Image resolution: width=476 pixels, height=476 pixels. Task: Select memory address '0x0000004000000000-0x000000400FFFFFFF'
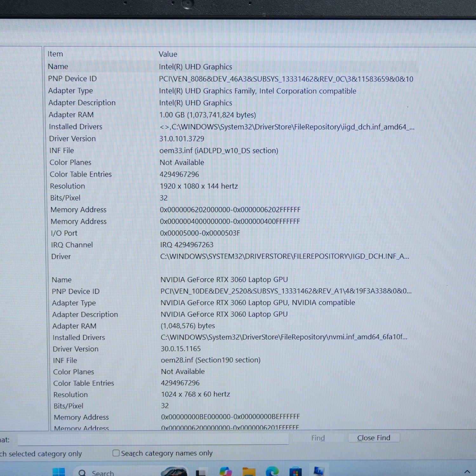(x=230, y=221)
